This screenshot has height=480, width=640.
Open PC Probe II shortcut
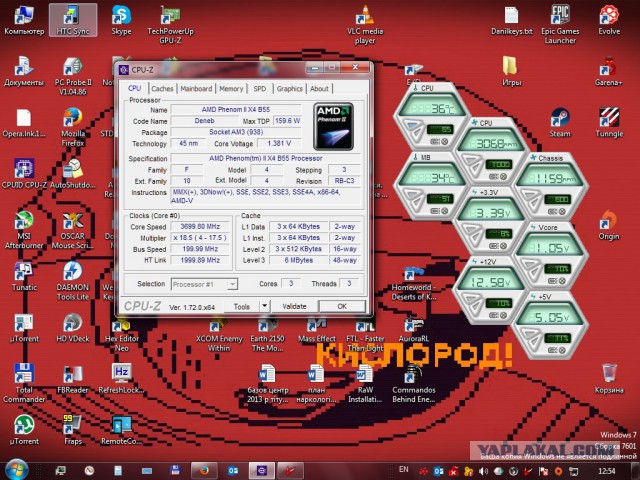73,76
